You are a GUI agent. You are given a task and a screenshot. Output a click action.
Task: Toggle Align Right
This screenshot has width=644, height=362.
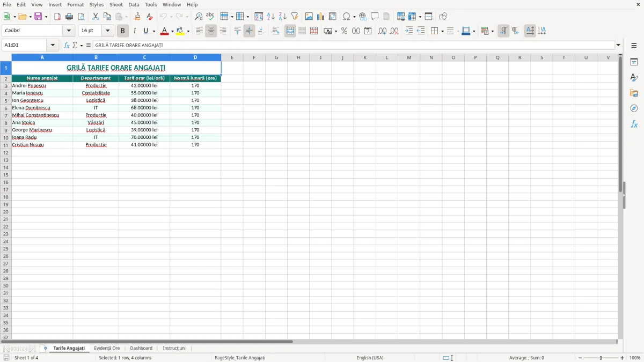[x=223, y=31]
